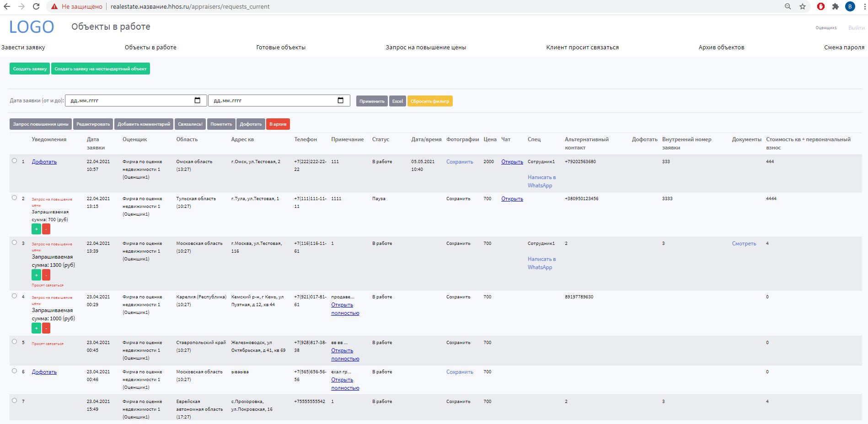Reject price increase with red minus in row 4
The height and width of the screenshot is (424, 868).
pyautogui.click(x=46, y=328)
